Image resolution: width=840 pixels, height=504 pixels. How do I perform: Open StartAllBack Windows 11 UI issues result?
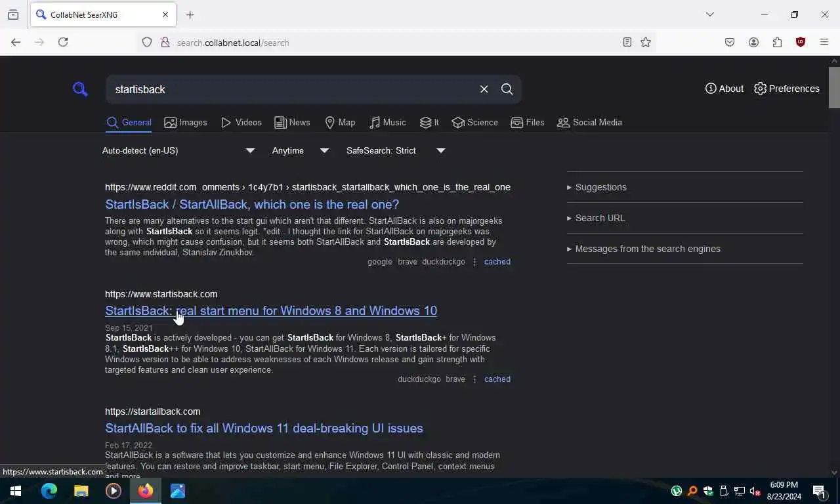(x=264, y=428)
